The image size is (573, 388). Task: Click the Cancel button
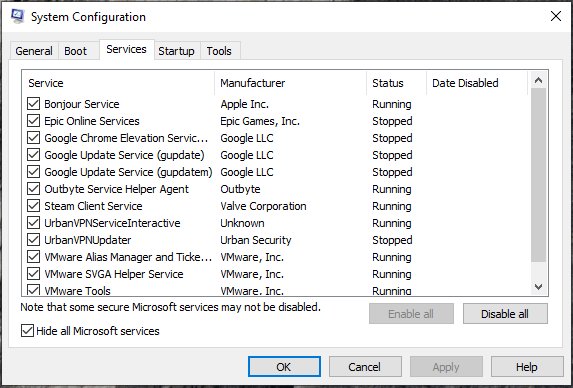tap(365, 366)
